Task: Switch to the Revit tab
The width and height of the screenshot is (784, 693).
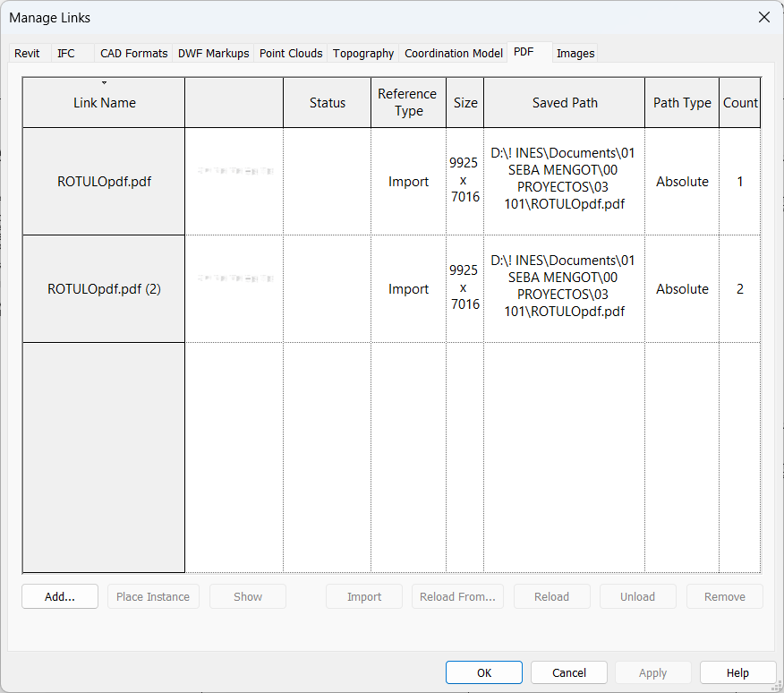Action: click(27, 53)
